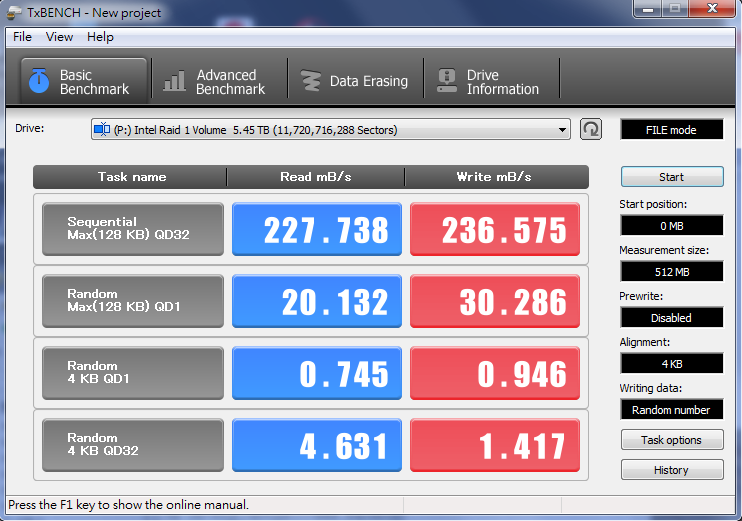The image size is (742, 521).
Task: Open the View menu
Action: 59,37
